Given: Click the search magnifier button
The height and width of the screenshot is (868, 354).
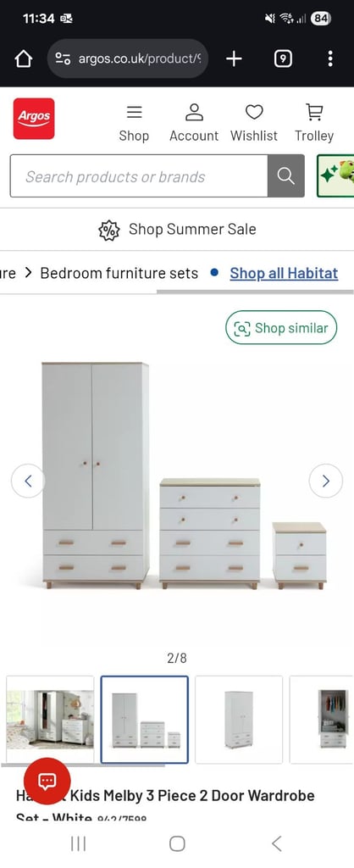Looking at the screenshot, I should [x=286, y=176].
